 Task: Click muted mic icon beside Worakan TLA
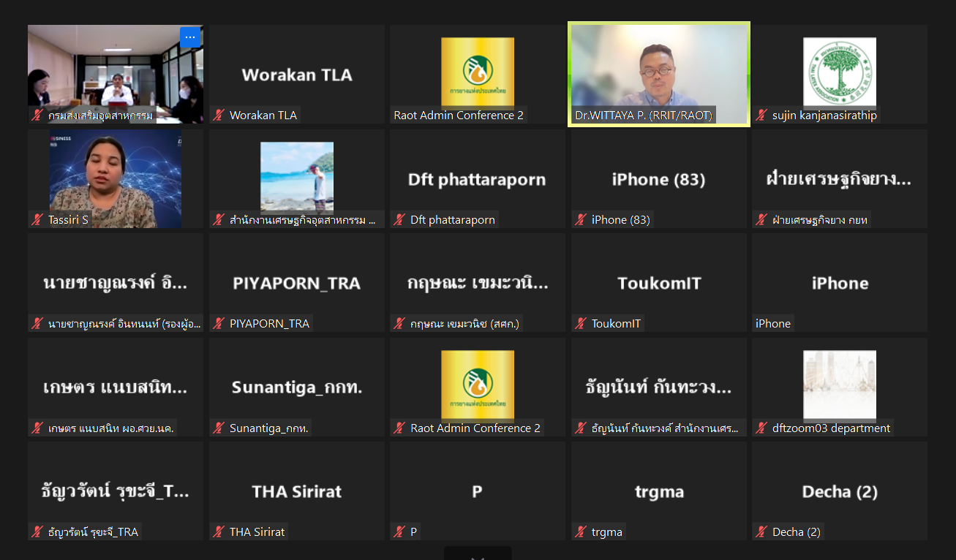point(218,116)
